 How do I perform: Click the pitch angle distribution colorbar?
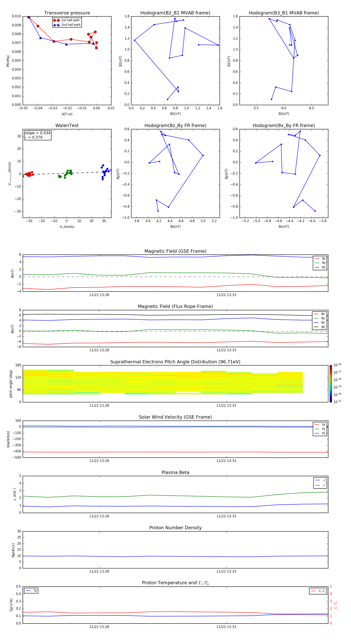pyautogui.click(x=331, y=383)
